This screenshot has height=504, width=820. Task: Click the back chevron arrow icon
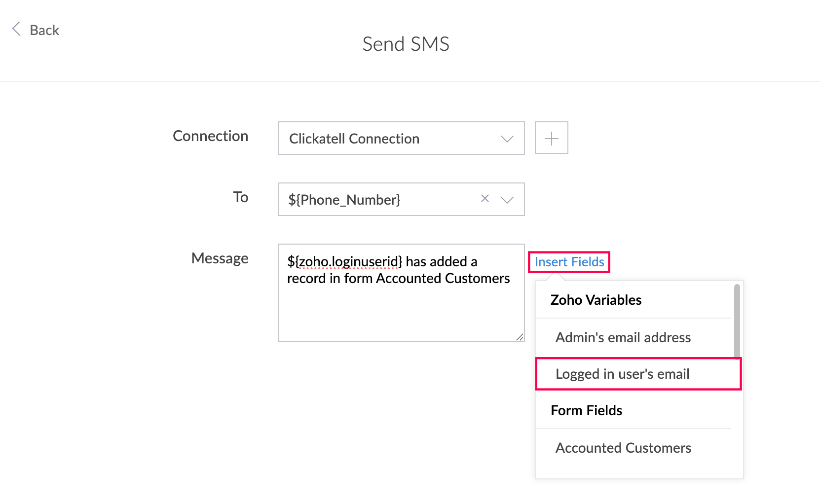tap(16, 29)
